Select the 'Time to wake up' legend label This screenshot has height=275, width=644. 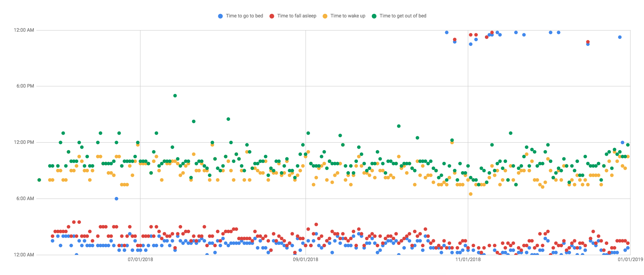[348, 16]
